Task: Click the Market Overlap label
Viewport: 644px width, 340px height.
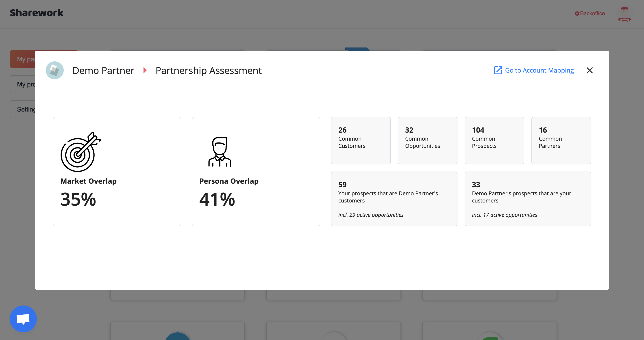Action: (x=89, y=181)
